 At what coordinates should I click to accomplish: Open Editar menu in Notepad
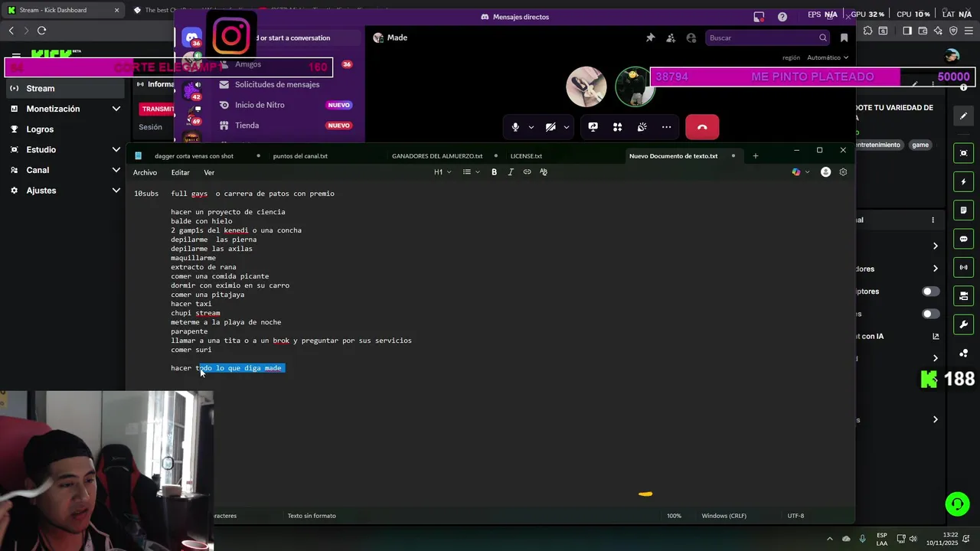(x=180, y=172)
